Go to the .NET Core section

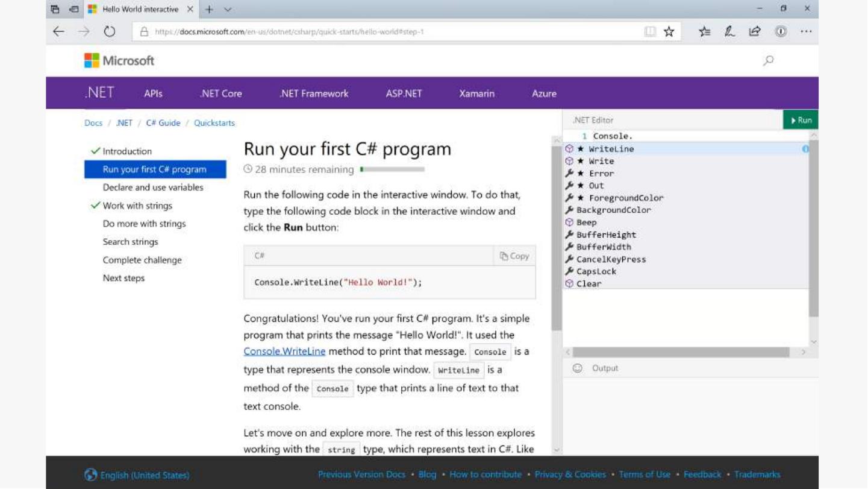pos(221,93)
